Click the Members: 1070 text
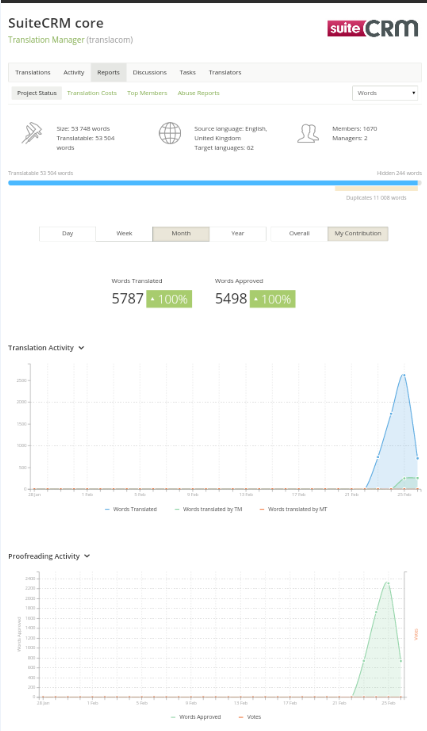This screenshot has height=731, width=427. click(354, 129)
